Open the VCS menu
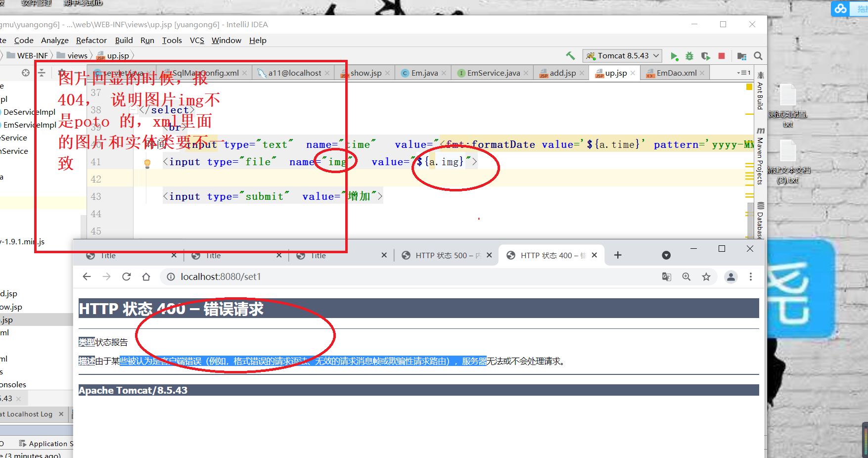Image resolution: width=868 pixels, height=458 pixels. [197, 41]
